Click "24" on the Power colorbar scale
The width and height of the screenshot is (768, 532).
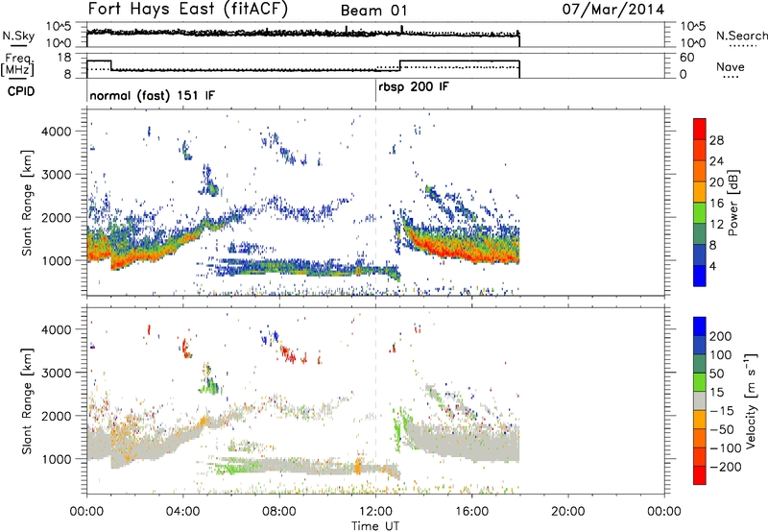(716, 161)
